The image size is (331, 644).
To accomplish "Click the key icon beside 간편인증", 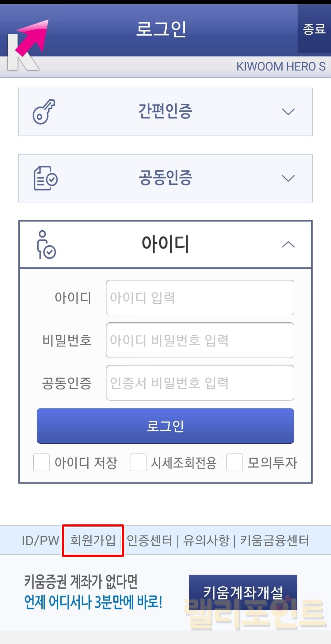I will 44,112.
